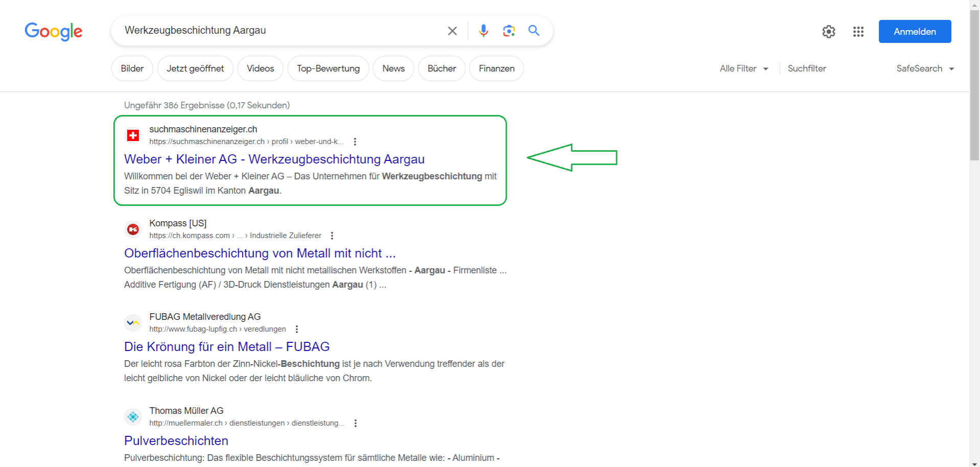Select the News filter chip
The width and height of the screenshot is (980, 467).
(x=393, y=68)
